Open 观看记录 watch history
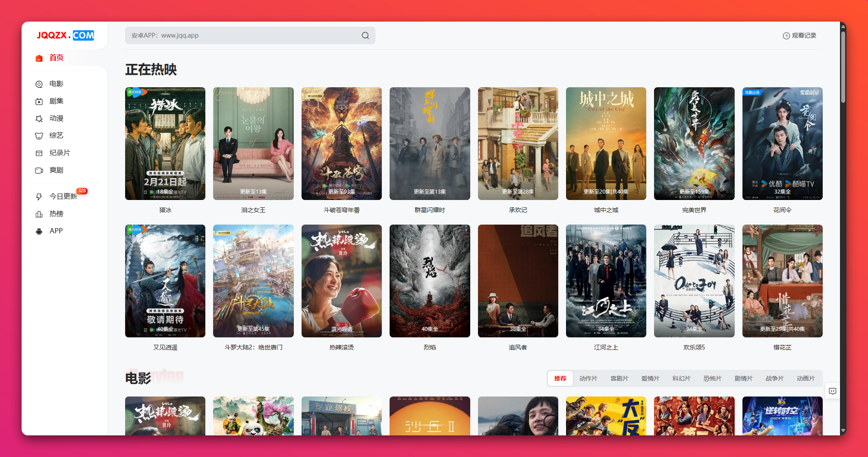This screenshot has height=457, width=868. point(799,36)
